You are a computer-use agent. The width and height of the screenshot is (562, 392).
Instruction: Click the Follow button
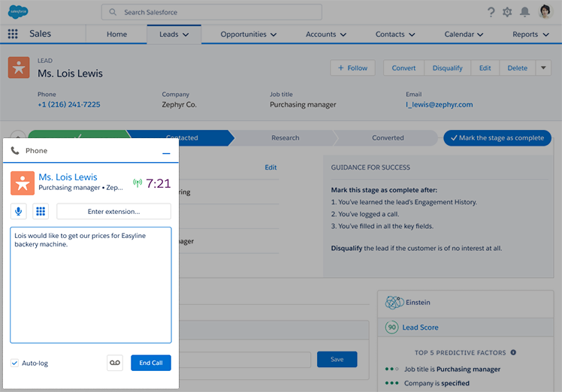352,68
